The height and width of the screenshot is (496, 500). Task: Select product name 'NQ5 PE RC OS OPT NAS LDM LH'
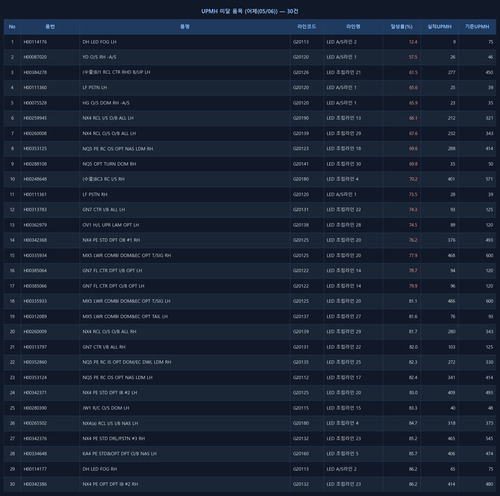tap(117, 377)
